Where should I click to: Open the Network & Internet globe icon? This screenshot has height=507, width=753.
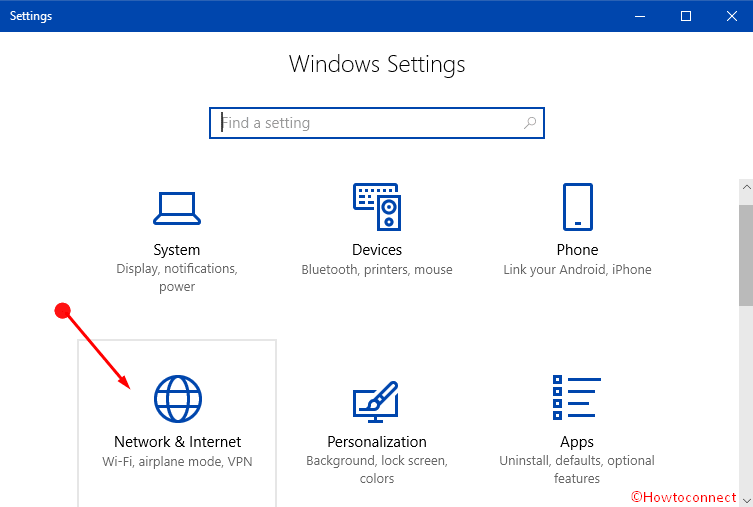178,399
